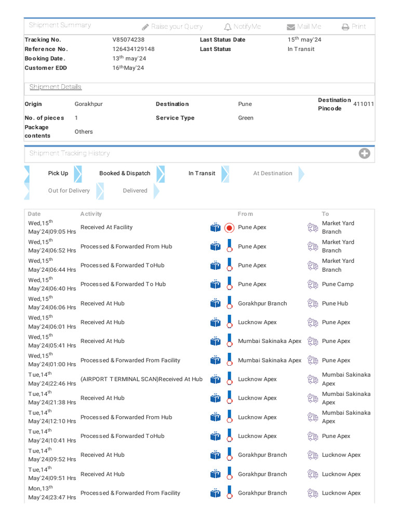The width and height of the screenshot is (399, 532).
Task: Click truck icon next to Pune Hub
Action: pyautogui.click(x=312, y=303)
